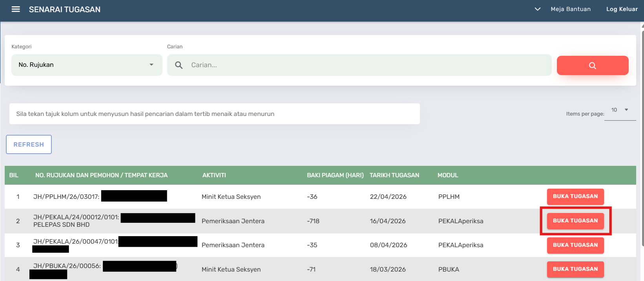Open task for PELEPAS SDN BHD row

pos(575,221)
